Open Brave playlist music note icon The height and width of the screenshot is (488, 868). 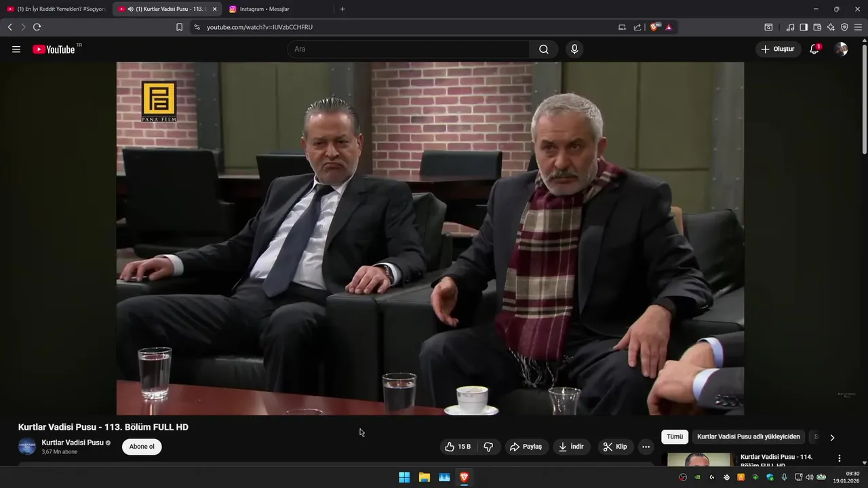tap(790, 27)
